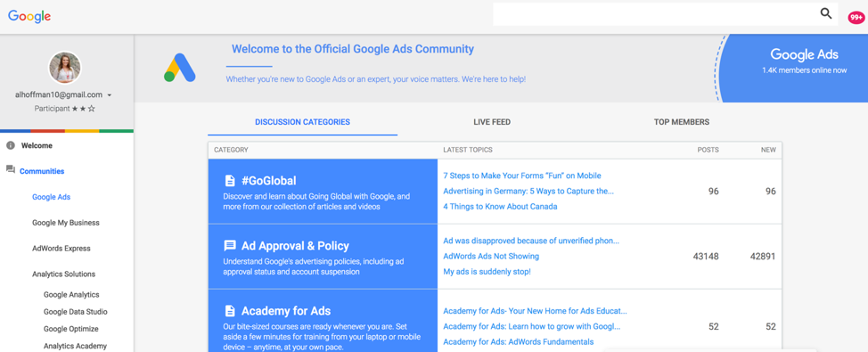Click the Communities chat icon
The image size is (868, 352).
point(11,169)
